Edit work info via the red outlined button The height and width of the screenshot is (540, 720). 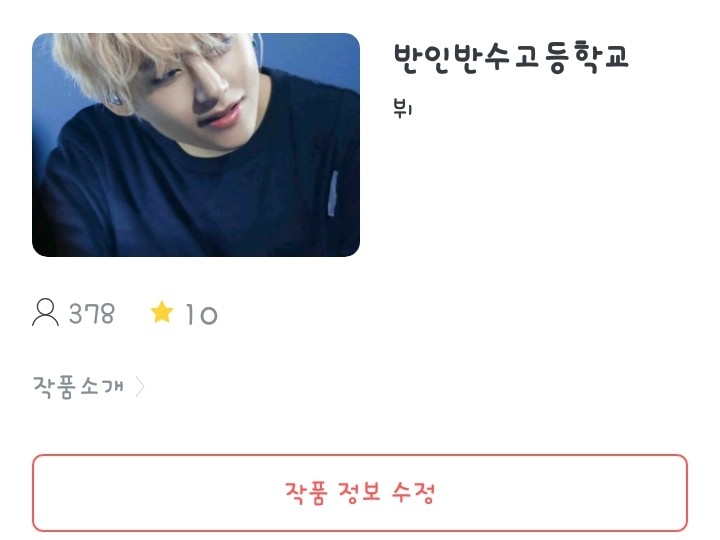(360, 493)
